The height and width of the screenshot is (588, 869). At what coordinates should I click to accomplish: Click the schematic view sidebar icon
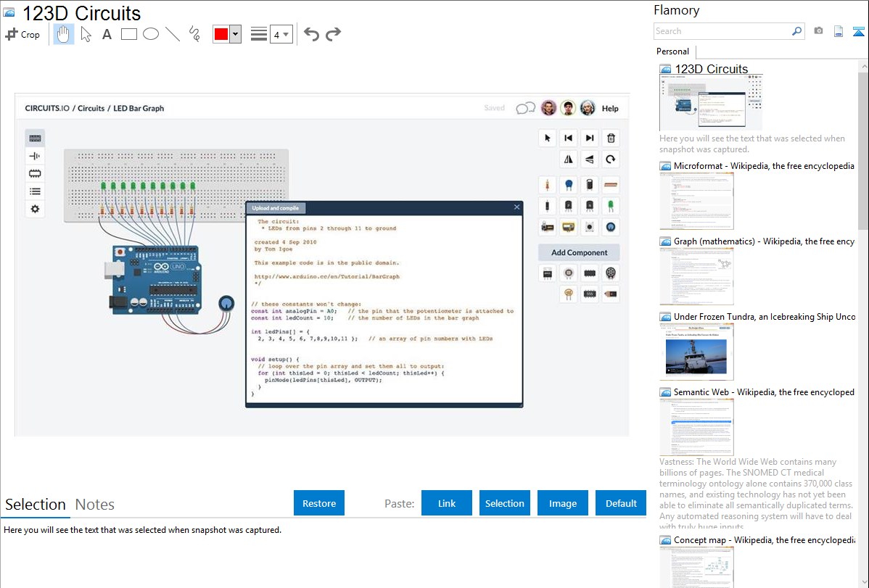35,157
